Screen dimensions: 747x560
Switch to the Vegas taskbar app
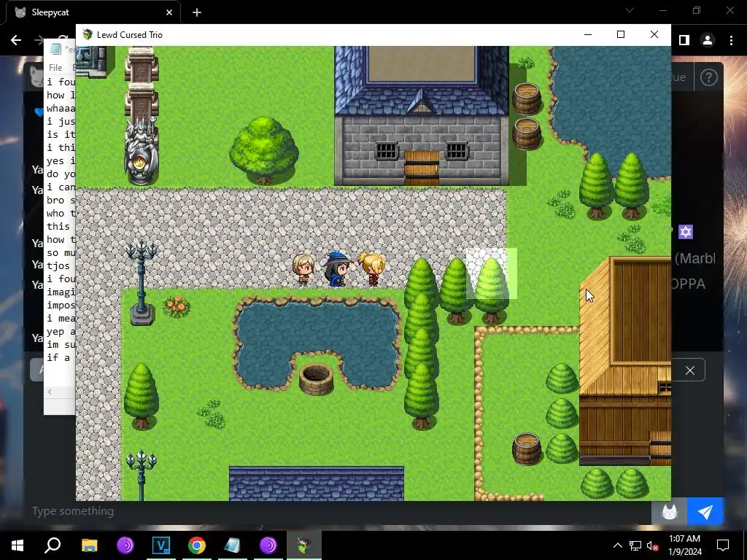161,545
